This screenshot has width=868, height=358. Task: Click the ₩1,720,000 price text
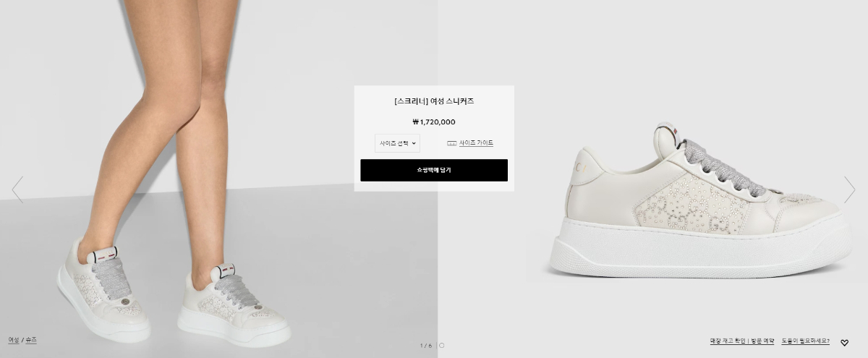pyautogui.click(x=434, y=122)
